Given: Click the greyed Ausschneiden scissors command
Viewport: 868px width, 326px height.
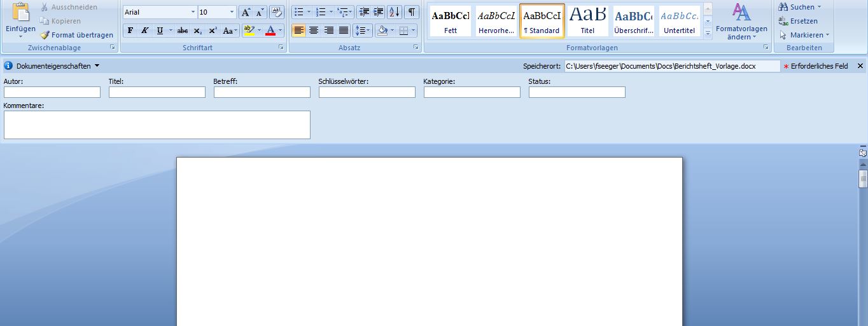Looking at the screenshot, I should coord(69,7).
